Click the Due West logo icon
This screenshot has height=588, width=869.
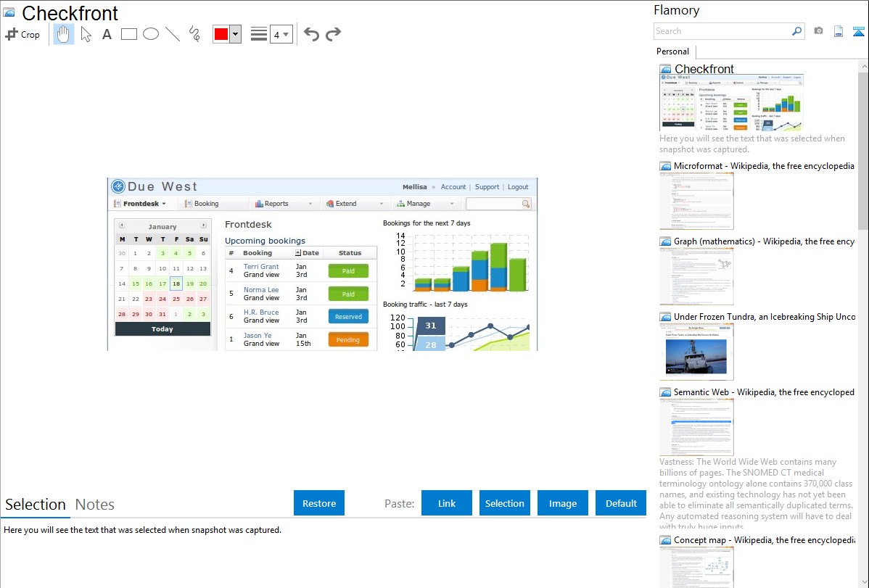[x=118, y=186]
